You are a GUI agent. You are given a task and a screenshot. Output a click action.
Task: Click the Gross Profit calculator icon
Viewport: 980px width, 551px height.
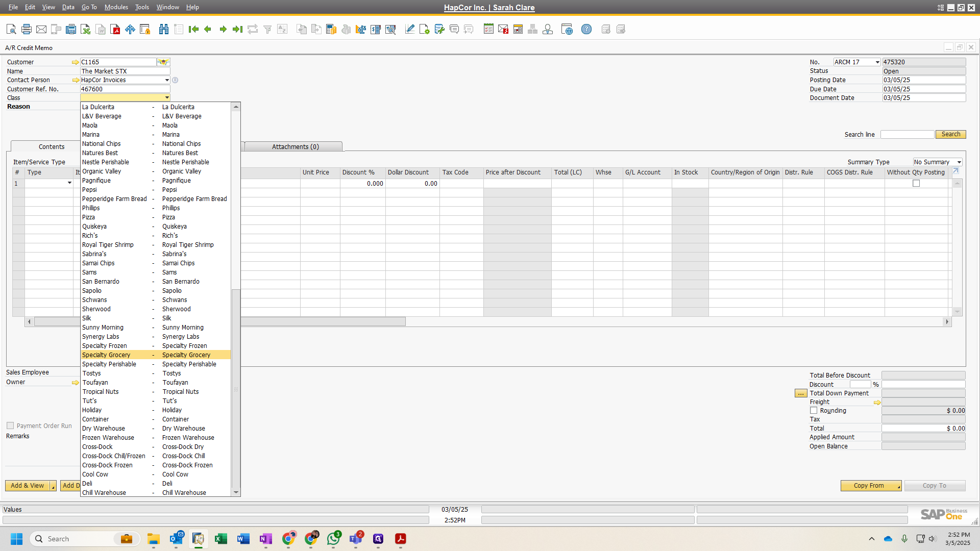click(x=331, y=30)
